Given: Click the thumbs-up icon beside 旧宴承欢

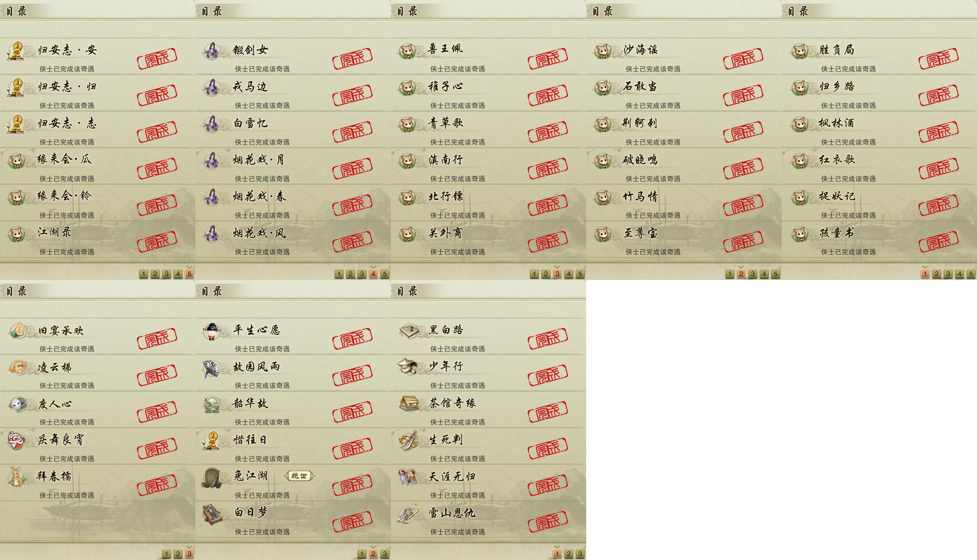Looking at the screenshot, I should 18,330.
